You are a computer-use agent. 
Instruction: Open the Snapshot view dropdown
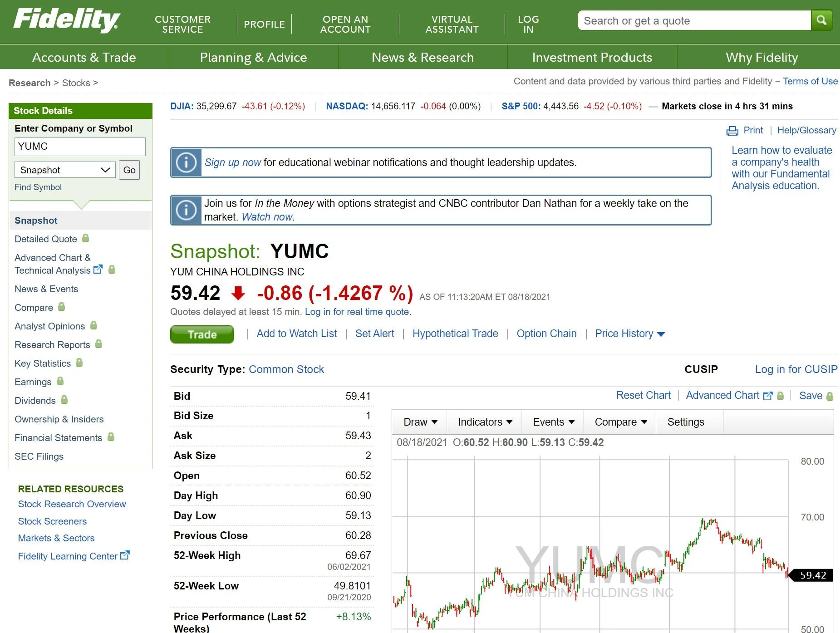tap(65, 170)
